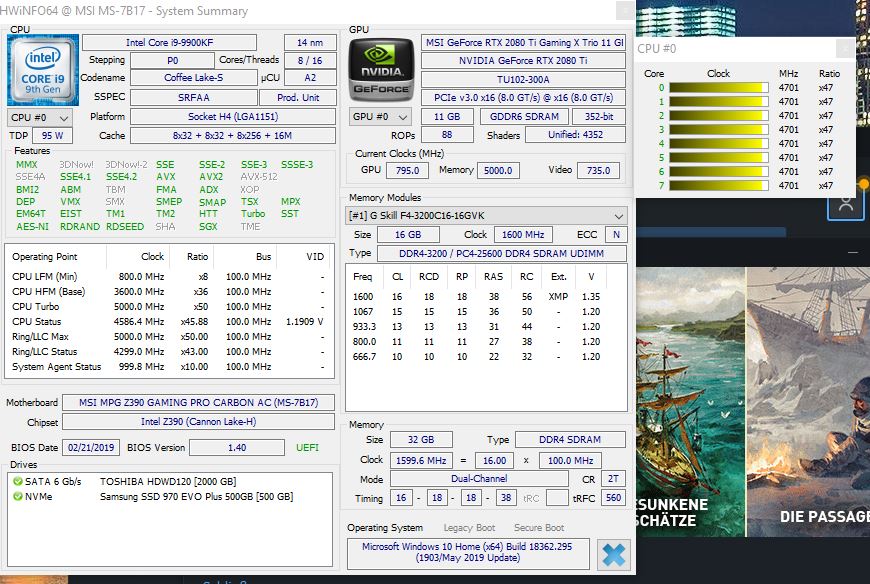Click the 32 GB memory size value

click(421, 439)
